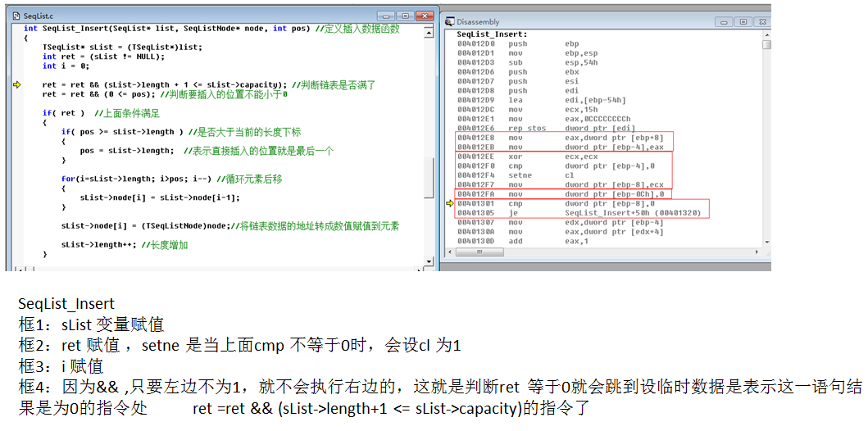Click the yellow instruction pointer arrow in Disassembly
This screenshot has height=431, width=868.
(449, 203)
